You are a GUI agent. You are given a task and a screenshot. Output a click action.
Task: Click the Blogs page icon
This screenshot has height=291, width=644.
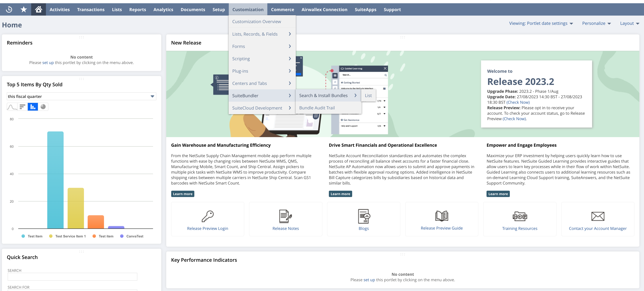(x=363, y=216)
